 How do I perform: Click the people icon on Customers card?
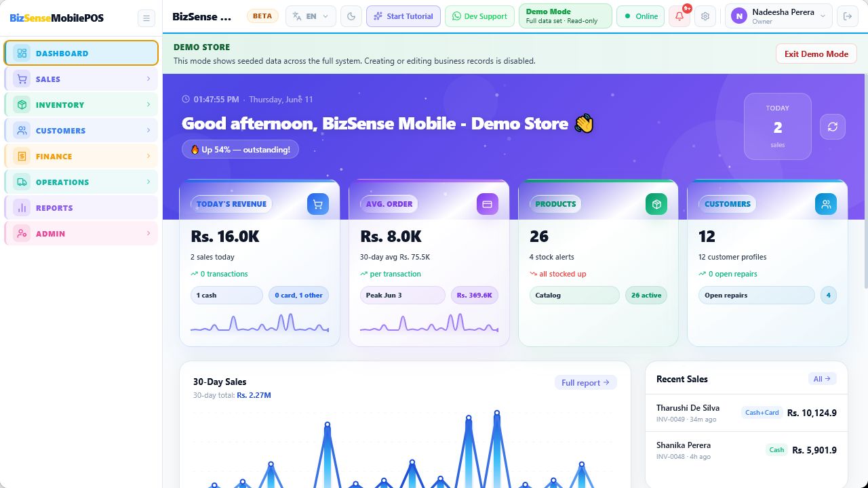click(x=826, y=204)
